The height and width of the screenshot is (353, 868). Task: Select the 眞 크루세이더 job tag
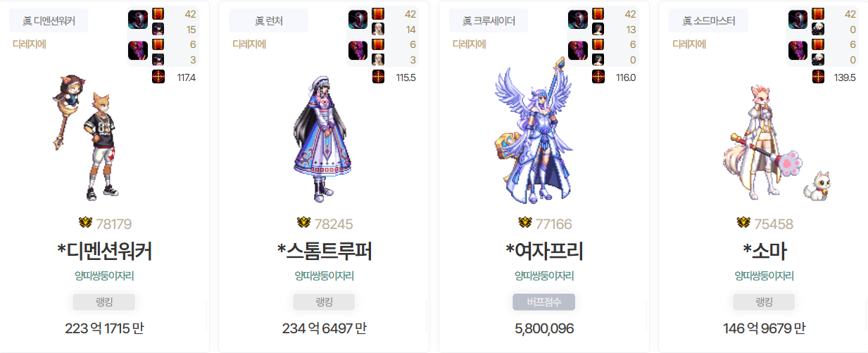coord(489,20)
